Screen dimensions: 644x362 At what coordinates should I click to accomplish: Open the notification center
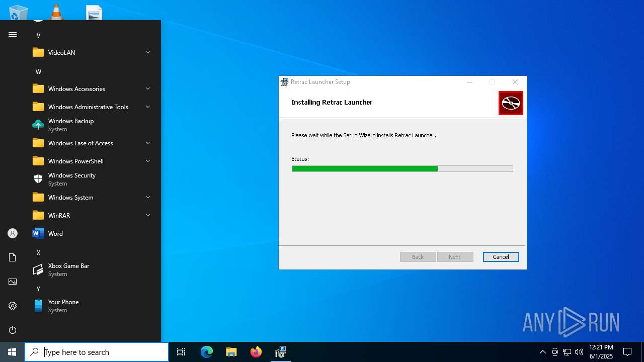point(627,352)
